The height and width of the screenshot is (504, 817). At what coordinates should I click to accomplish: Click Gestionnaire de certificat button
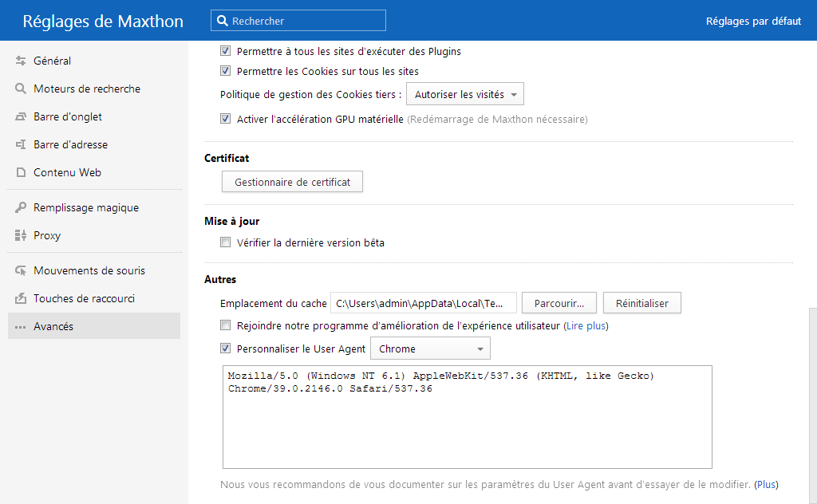pyautogui.click(x=292, y=182)
